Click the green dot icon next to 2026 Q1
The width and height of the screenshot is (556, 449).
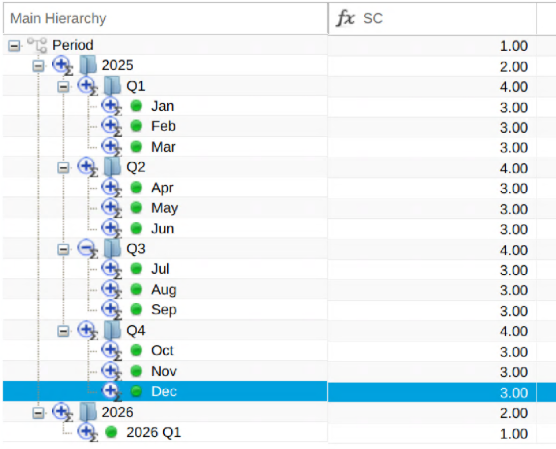click(x=111, y=432)
